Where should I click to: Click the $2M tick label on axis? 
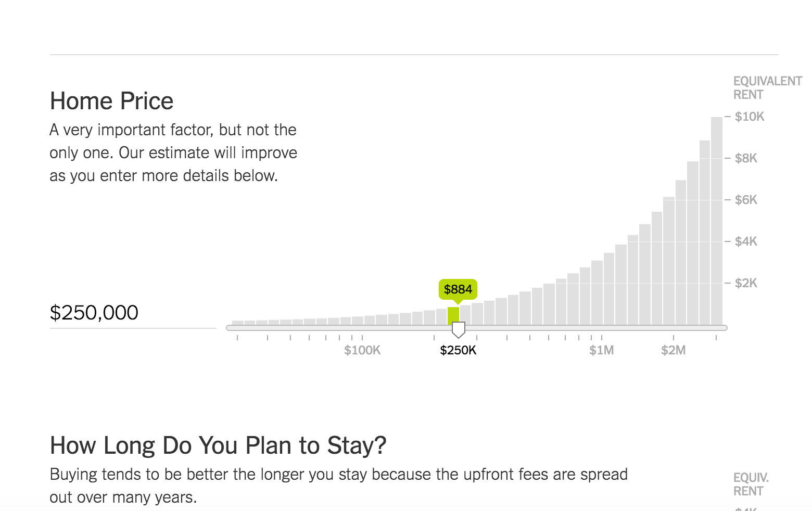coord(673,350)
